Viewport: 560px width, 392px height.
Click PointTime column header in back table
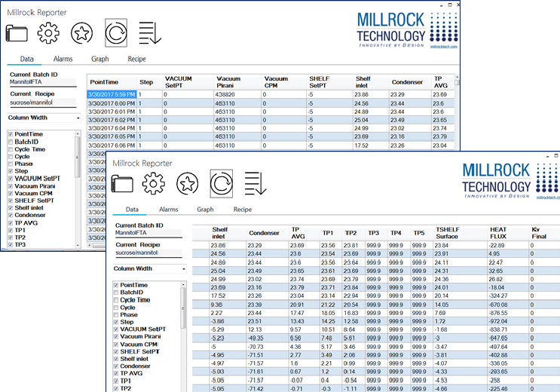point(112,82)
